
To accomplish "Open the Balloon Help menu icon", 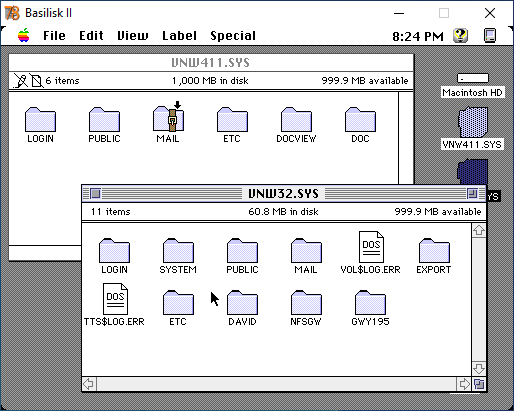I will pyautogui.click(x=460, y=35).
